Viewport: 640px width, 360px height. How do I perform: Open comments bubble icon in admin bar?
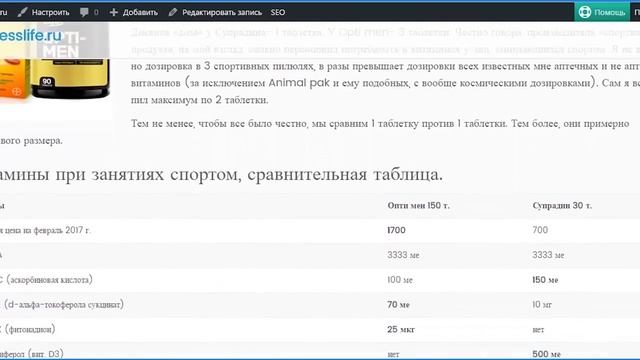click(x=84, y=12)
